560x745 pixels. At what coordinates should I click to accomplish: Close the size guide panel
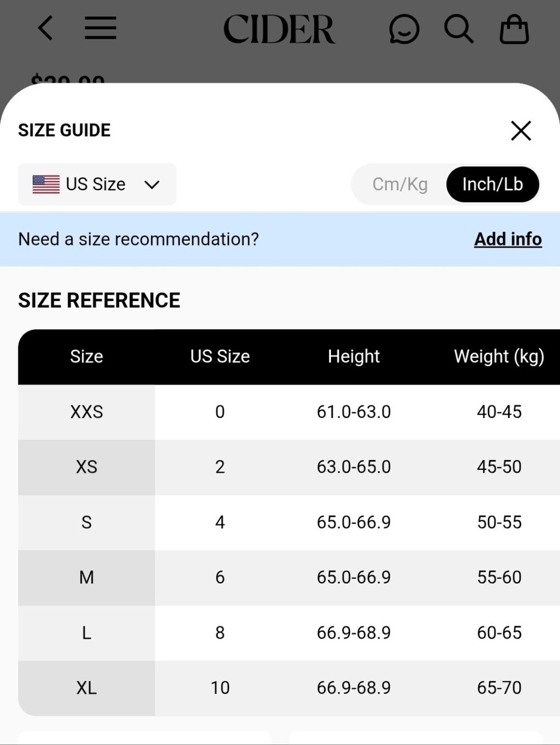point(521,131)
